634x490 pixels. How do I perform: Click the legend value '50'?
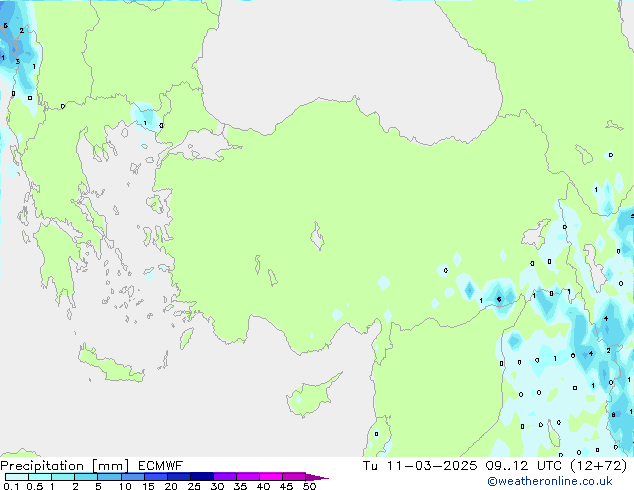[x=309, y=486]
